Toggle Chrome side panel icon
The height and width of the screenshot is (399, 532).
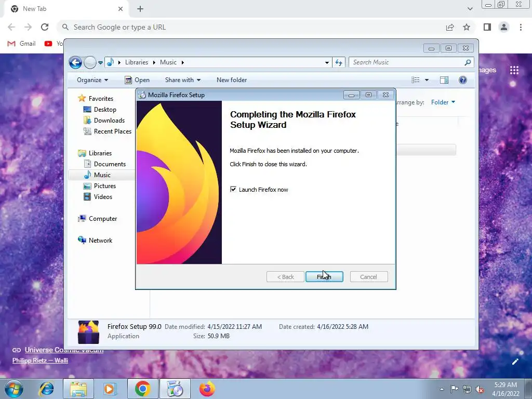click(487, 27)
